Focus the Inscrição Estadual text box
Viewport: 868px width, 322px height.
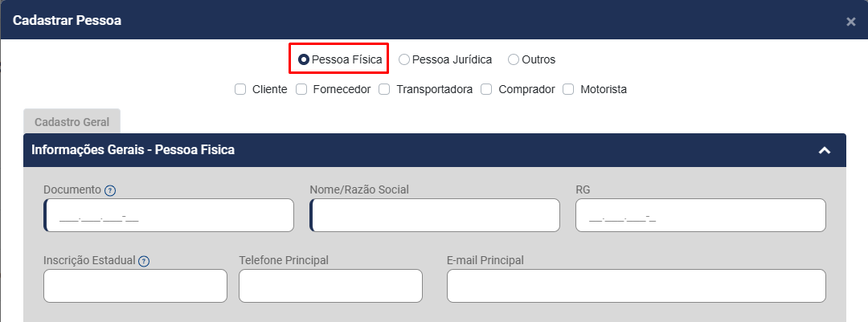pyautogui.click(x=136, y=286)
